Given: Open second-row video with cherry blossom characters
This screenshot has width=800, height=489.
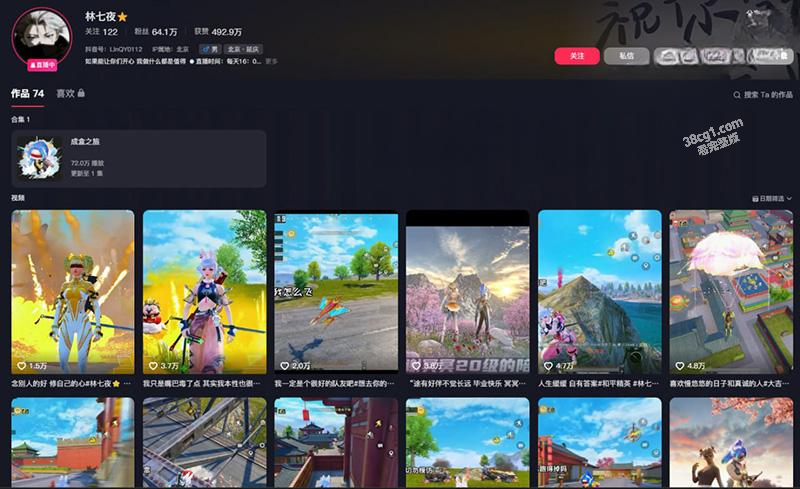Looking at the screenshot, I should pos(731,443).
